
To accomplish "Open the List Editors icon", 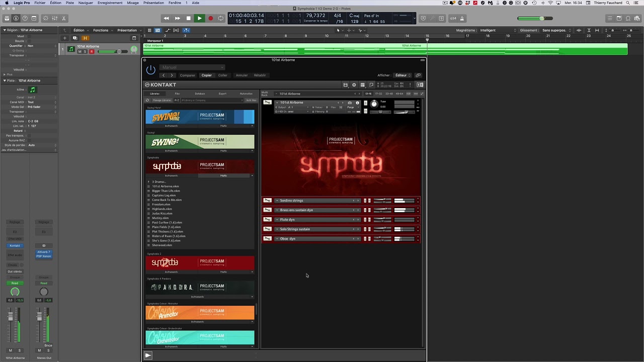I will pos(610,19).
